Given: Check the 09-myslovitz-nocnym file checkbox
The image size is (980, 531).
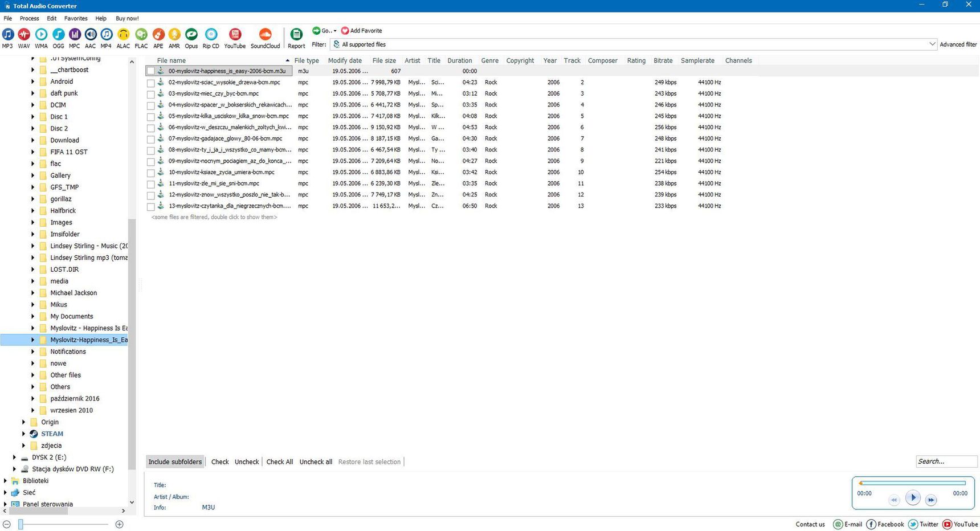Looking at the screenshot, I should (151, 161).
